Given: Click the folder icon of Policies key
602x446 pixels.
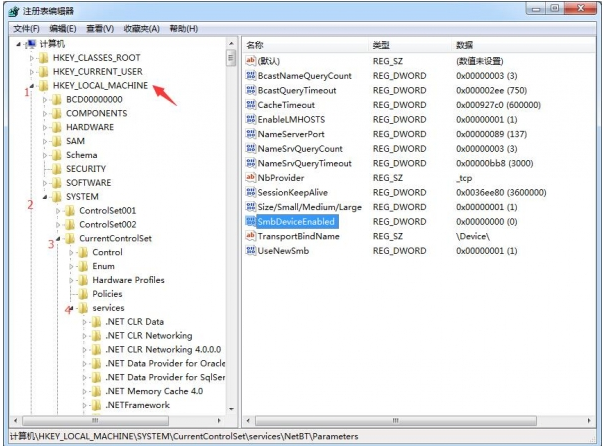Looking at the screenshot, I should point(83,294).
